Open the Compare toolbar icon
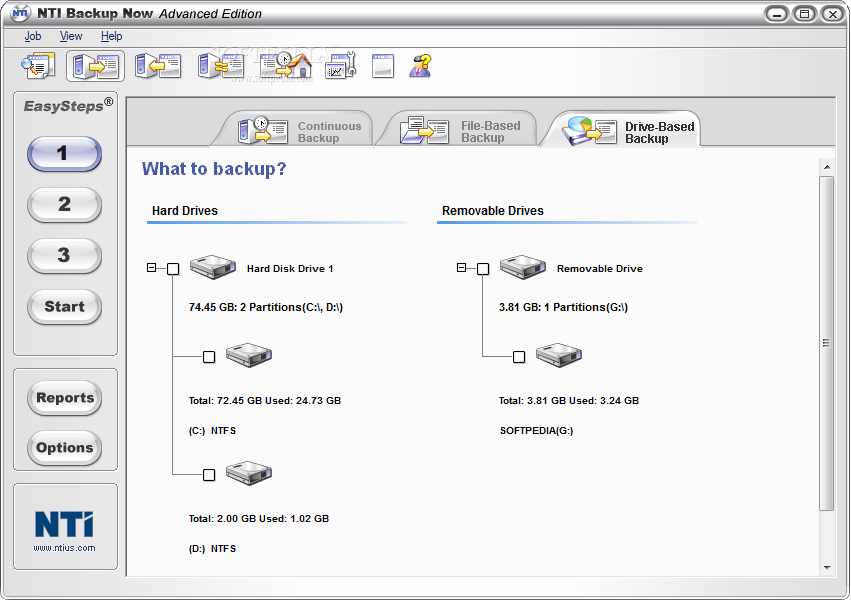This screenshot has height=601, width=851. pyautogui.click(x=220, y=66)
